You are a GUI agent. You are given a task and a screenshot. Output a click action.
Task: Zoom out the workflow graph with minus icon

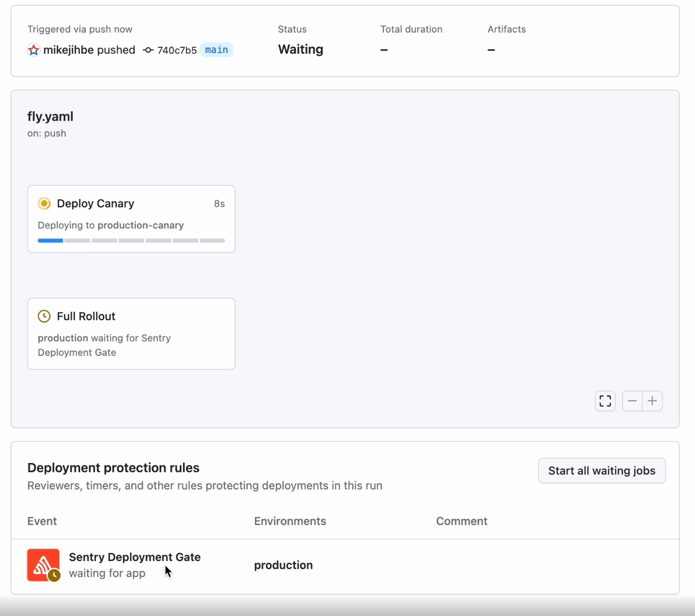coord(632,401)
